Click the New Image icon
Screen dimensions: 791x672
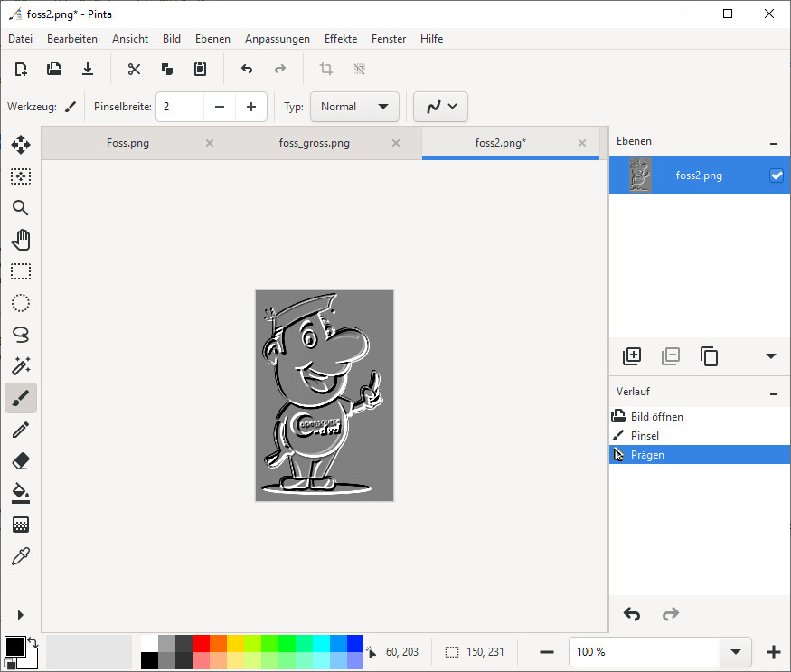21,69
